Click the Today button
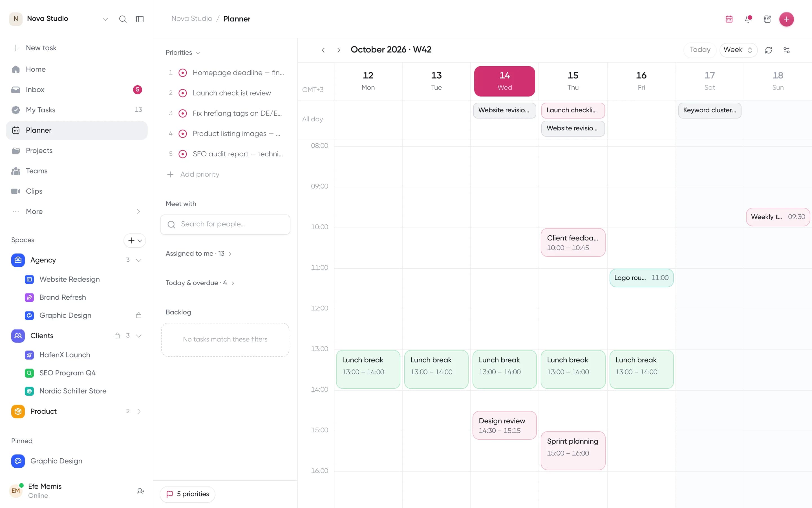Screen dimensions: 812x508 point(700,50)
